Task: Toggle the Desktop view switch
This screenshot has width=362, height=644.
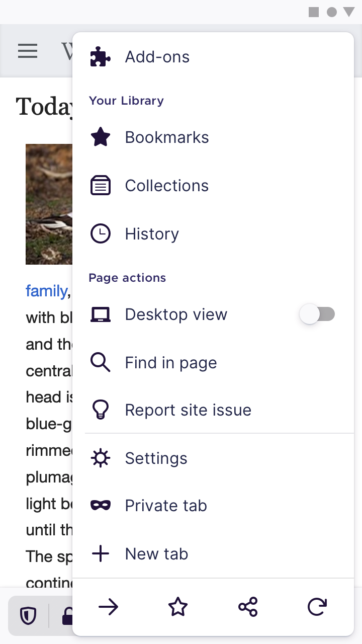Action: [x=317, y=314]
